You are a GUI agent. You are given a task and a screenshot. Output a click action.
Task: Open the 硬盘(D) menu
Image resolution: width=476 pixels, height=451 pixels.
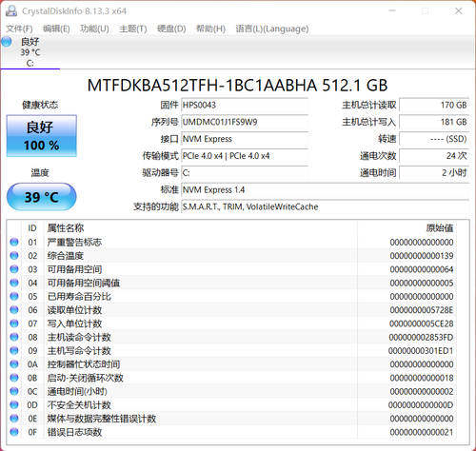pyautogui.click(x=171, y=29)
